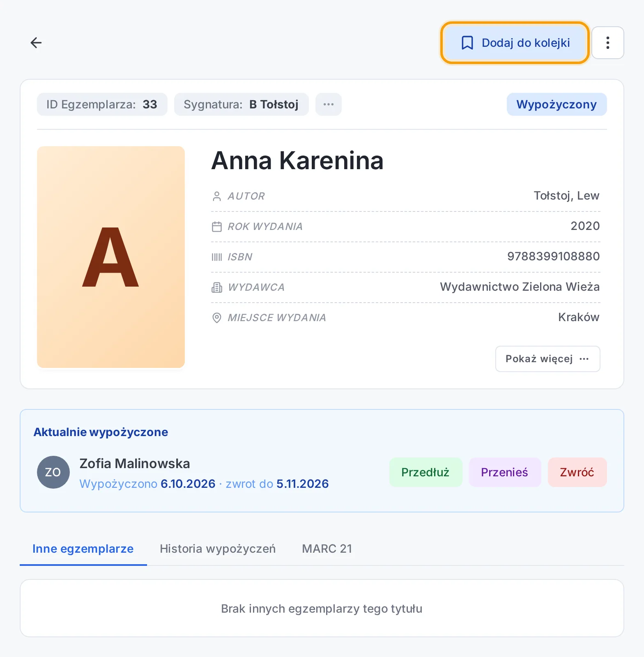Open the vertical three-dot options menu
Image resolution: width=644 pixels, height=657 pixels.
(x=608, y=43)
